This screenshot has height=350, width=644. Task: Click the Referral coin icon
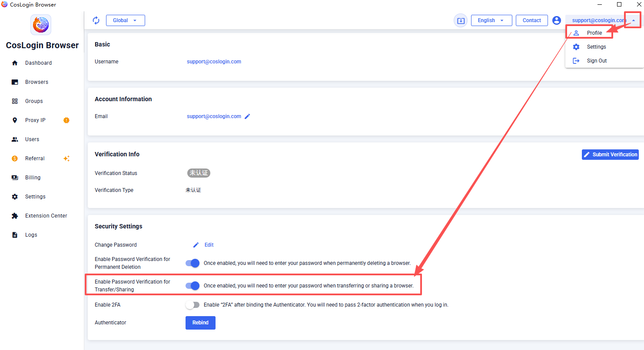tap(15, 158)
